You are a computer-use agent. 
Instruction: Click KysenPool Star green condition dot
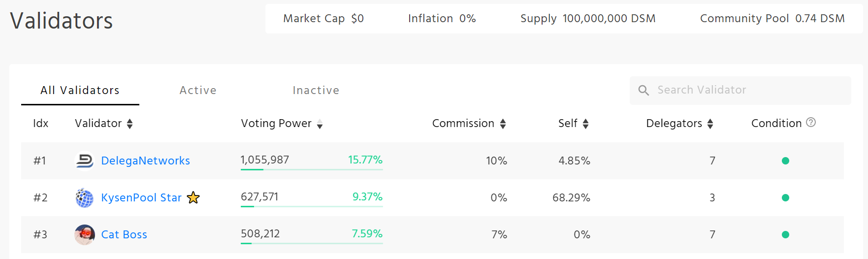click(x=785, y=197)
